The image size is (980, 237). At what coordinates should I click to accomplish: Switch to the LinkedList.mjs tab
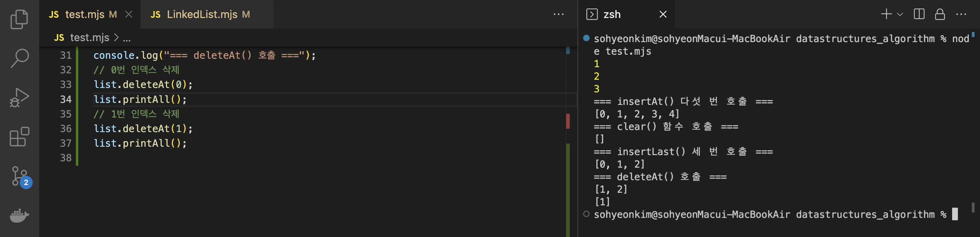click(202, 15)
